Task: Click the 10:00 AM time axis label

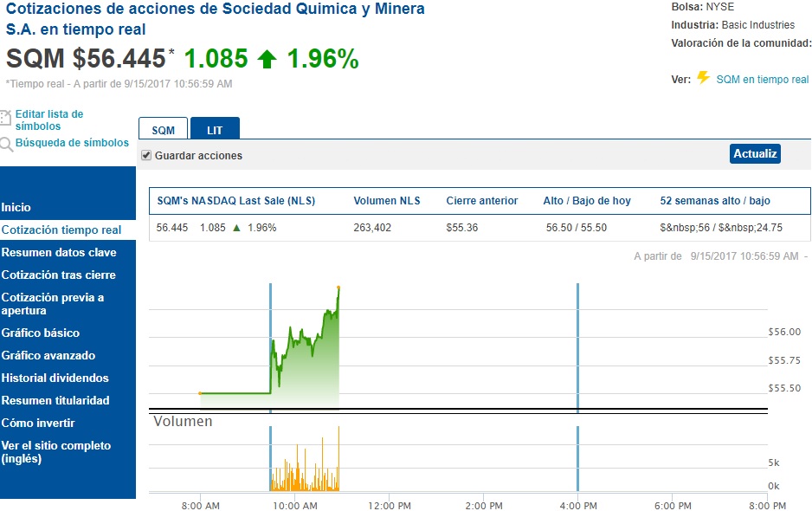Action: (294, 505)
